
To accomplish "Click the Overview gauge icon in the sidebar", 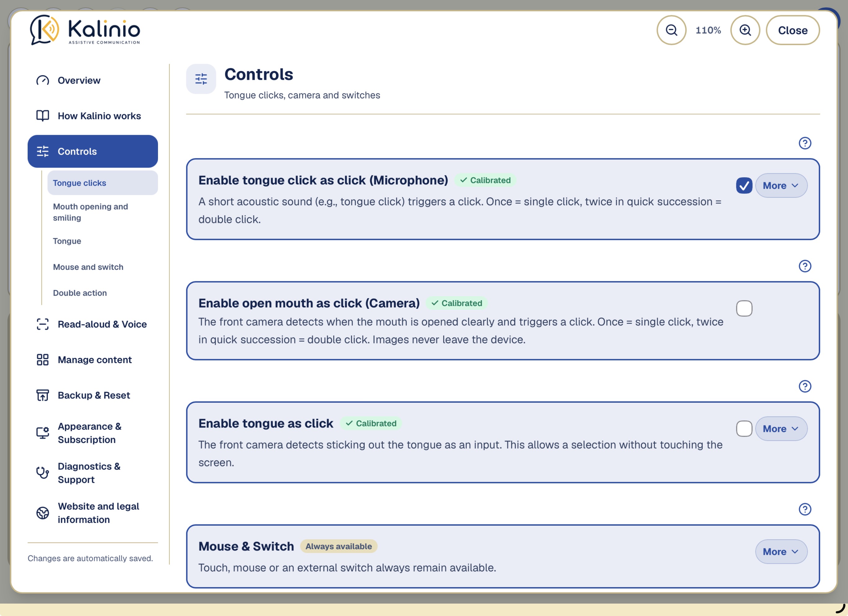I will pos(43,80).
